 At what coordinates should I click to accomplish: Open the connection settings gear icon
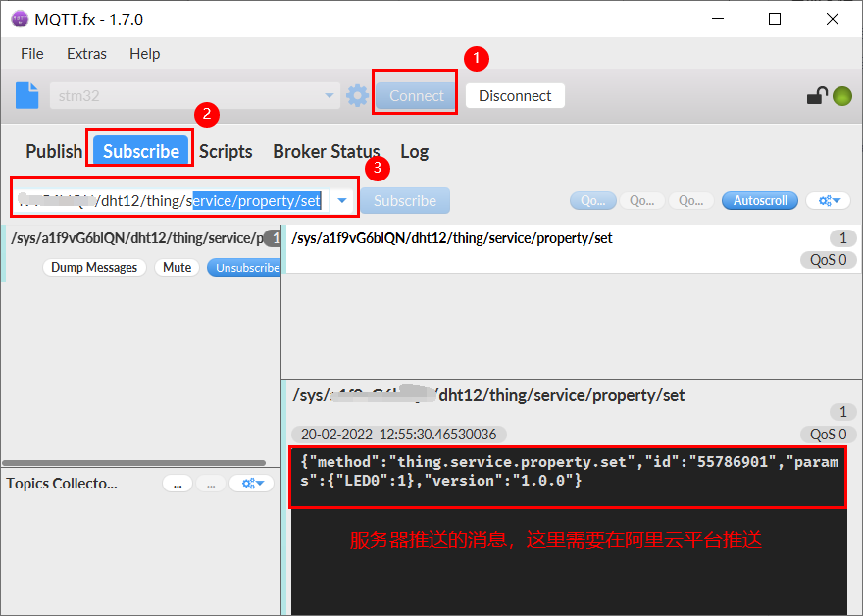357,96
